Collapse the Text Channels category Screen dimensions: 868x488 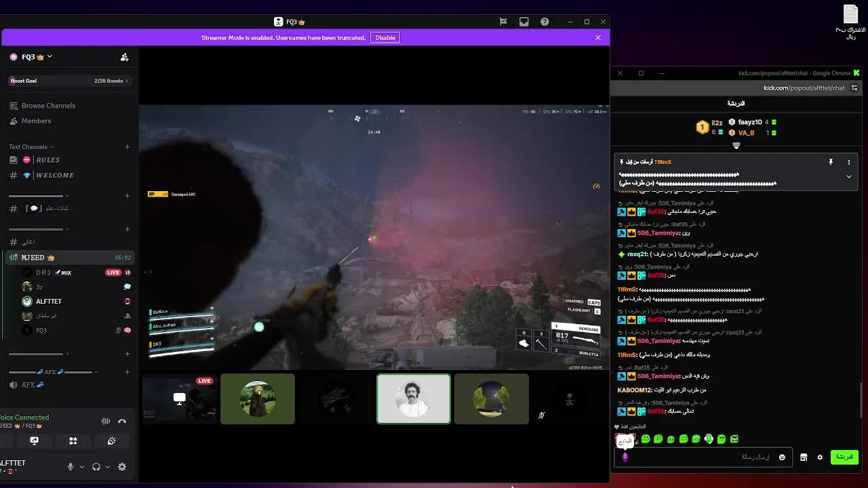point(31,146)
